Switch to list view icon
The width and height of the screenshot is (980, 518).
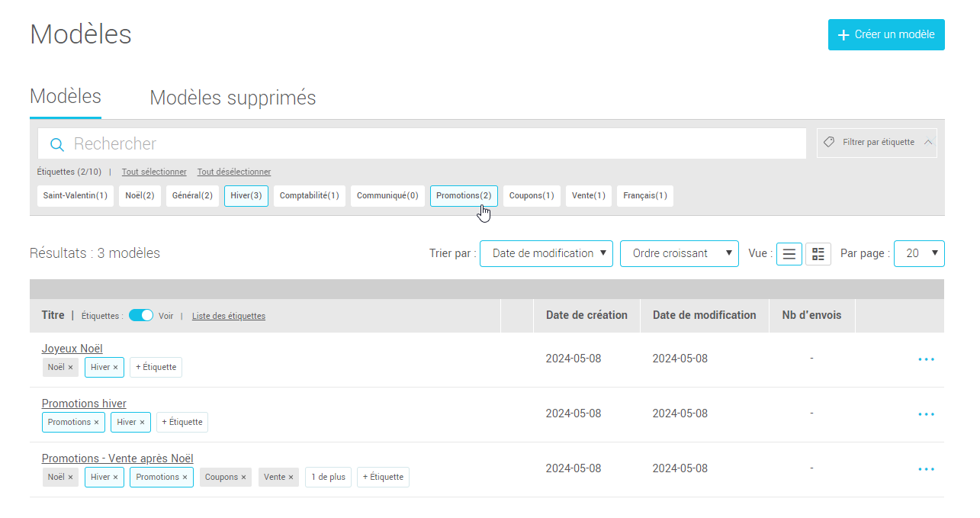[789, 254]
